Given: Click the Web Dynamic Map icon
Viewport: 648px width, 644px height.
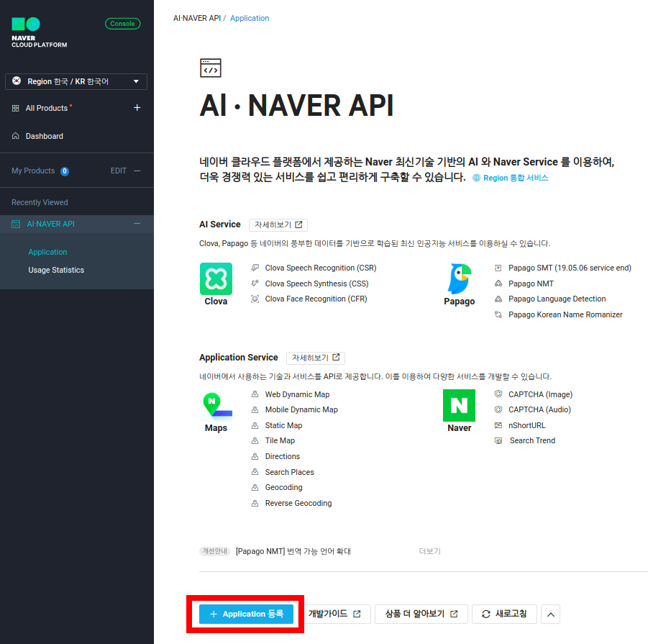Looking at the screenshot, I should point(255,394).
